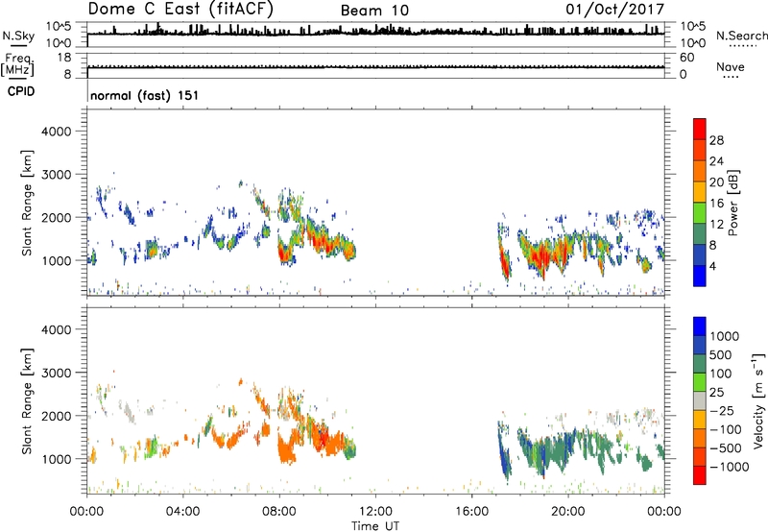This screenshot has height=532, width=768.
Task: Click the '18' frequency axis tick
Action: [x=64, y=58]
